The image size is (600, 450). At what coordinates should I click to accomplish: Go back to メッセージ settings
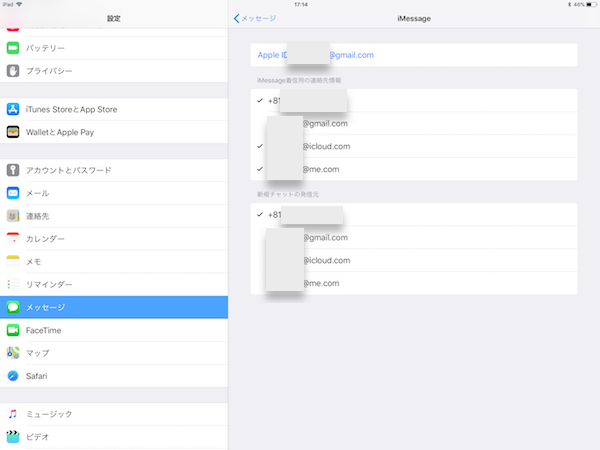pos(254,18)
